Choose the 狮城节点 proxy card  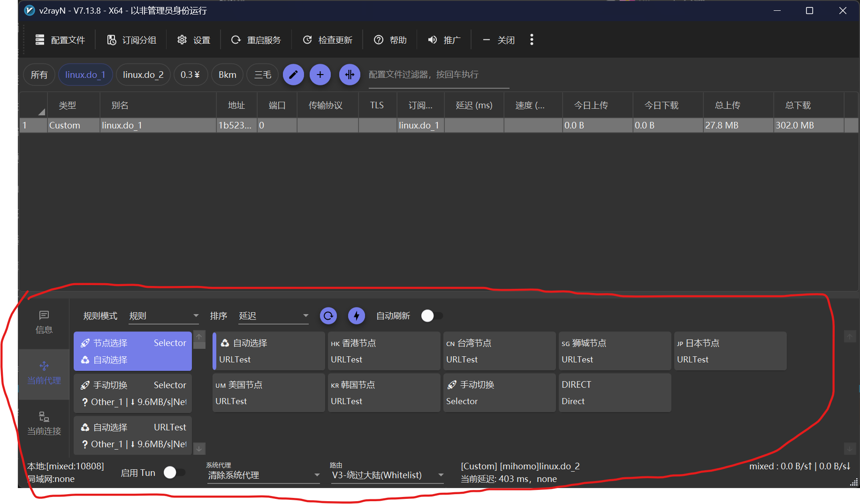pos(615,351)
